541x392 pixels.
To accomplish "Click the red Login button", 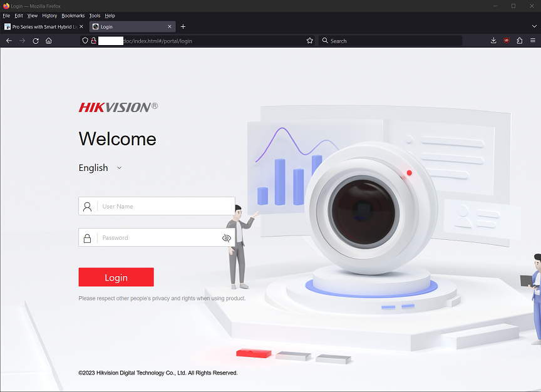I will tap(116, 277).
